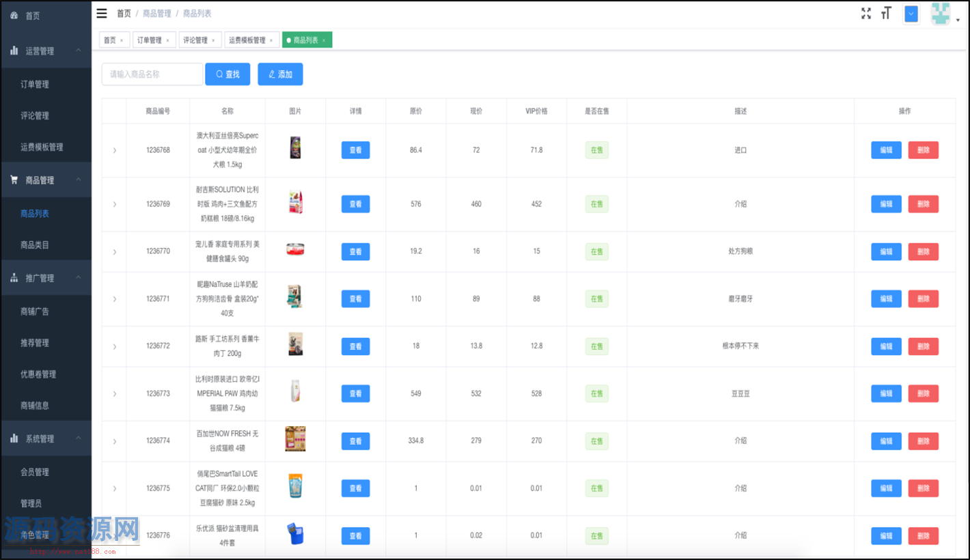Click the 查找 search button

(227, 74)
